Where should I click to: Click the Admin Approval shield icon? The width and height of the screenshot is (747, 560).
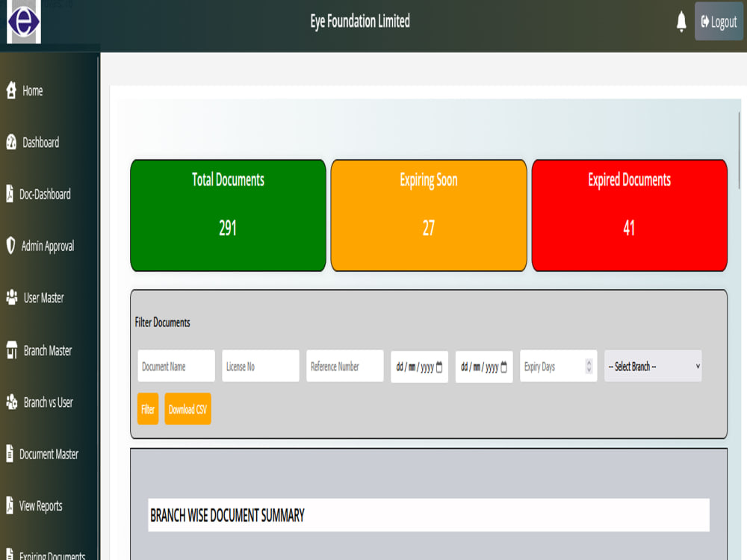tap(10, 245)
